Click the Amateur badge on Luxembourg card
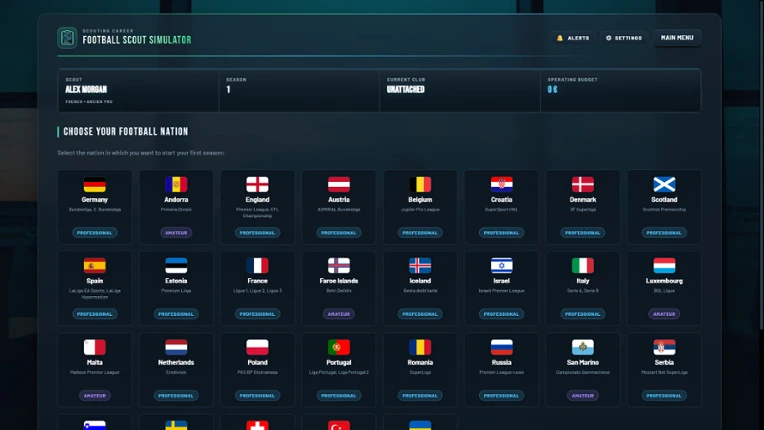Screen dimensions: 764x430 point(664,314)
